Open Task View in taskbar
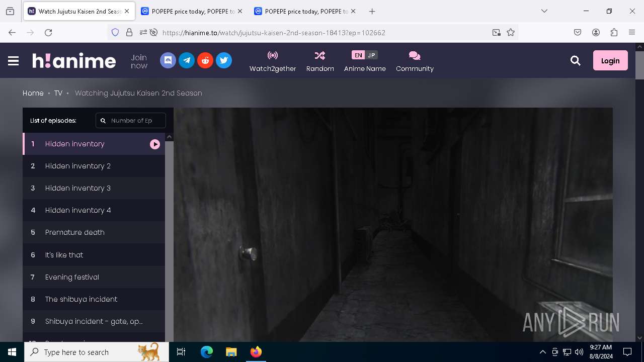The height and width of the screenshot is (362, 644). (x=181, y=352)
